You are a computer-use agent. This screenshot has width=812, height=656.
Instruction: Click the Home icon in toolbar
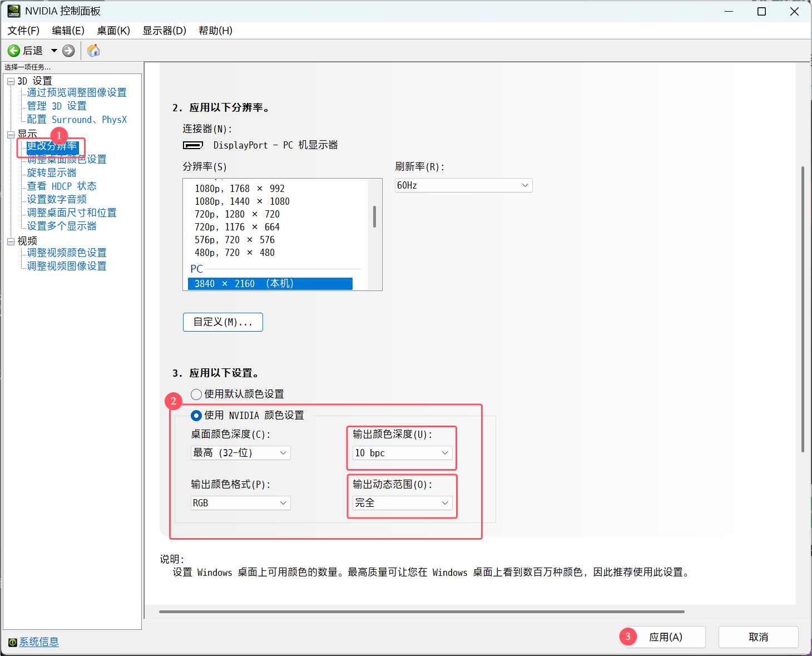pos(93,51)
